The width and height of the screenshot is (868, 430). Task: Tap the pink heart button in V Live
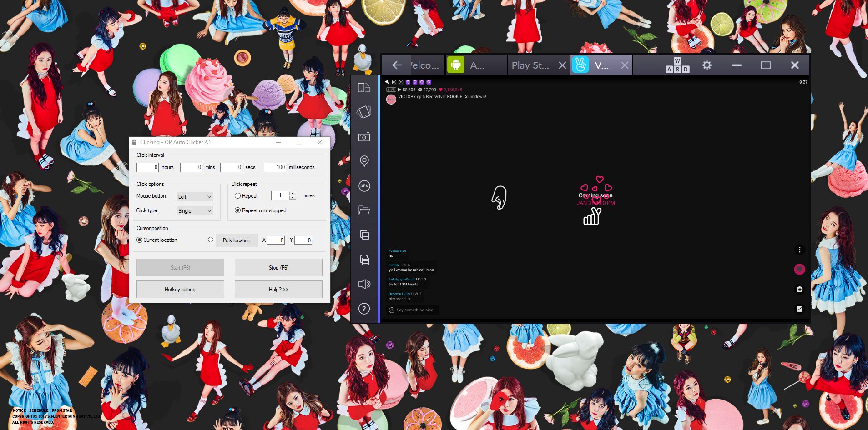tap(799, 269)
